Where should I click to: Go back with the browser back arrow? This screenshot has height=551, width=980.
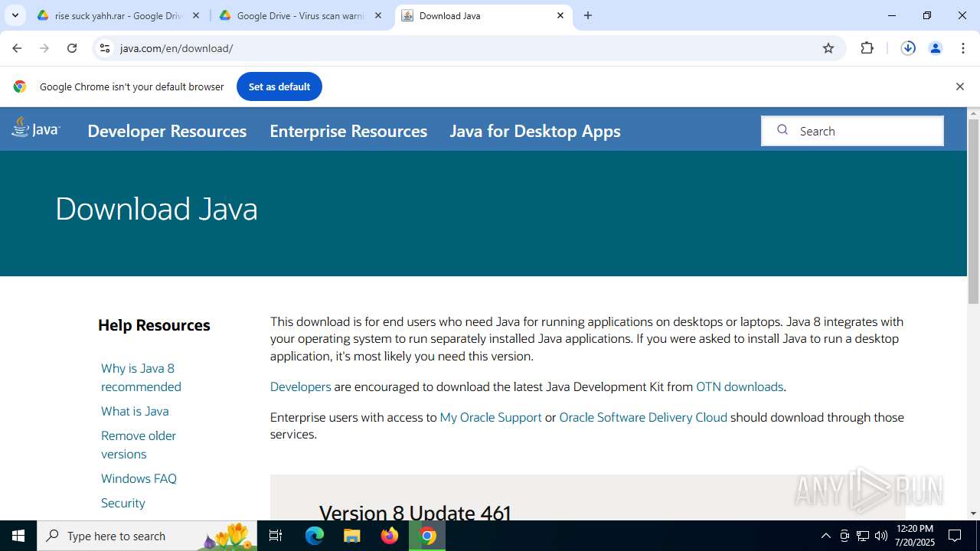point(17,48)
